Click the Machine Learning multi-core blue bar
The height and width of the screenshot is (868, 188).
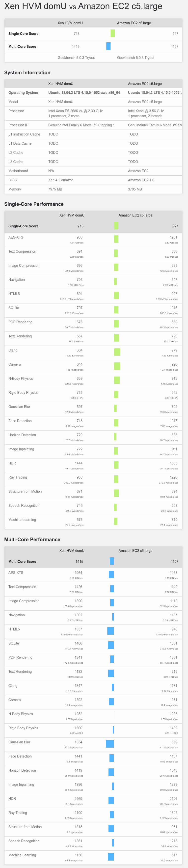tap(111, 857)
